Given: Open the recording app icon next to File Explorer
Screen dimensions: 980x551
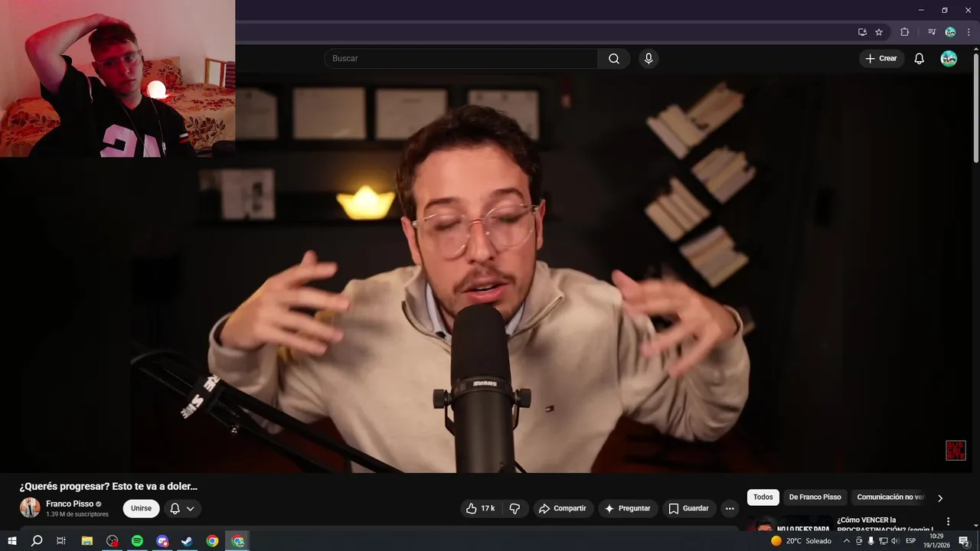Looking at the screenshot, I should click(x=113, y=541).
